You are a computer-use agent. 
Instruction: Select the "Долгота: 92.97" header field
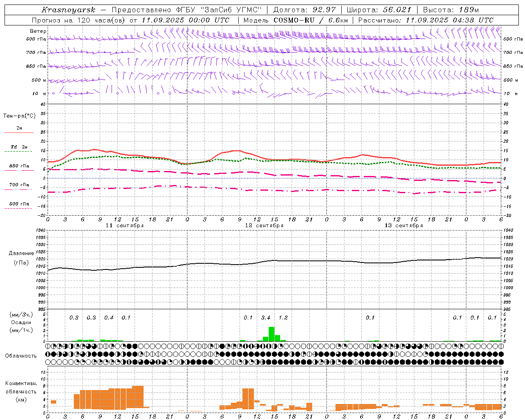click(x=304, y=10)
